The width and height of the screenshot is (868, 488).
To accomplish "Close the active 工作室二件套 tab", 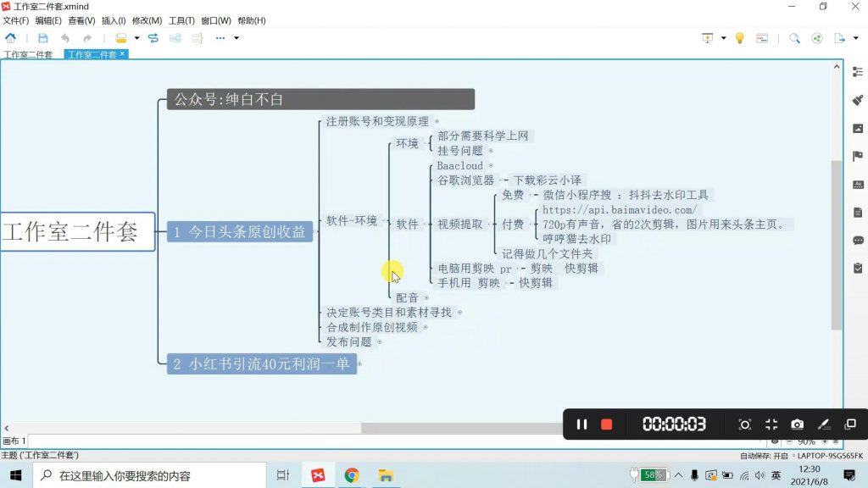I will point(122,53).
